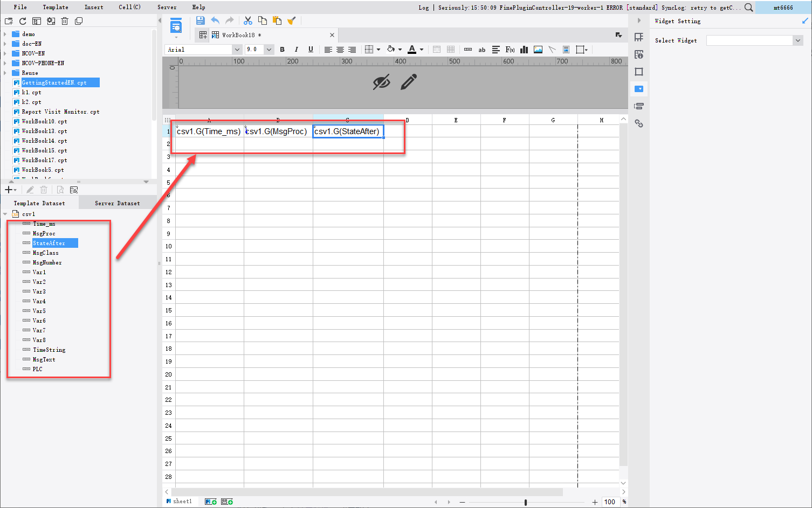Refresh the template directory tree
The width and height of the screenshot is (812, 508).
[23, 21]
